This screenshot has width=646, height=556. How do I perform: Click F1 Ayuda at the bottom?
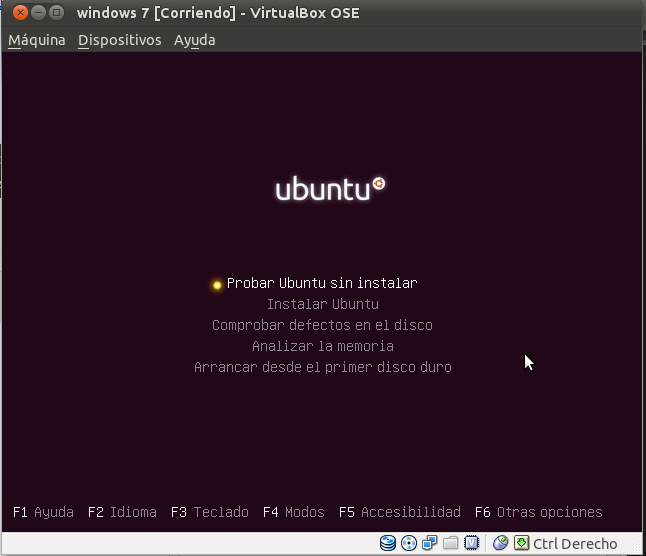(x=43, y=512)
